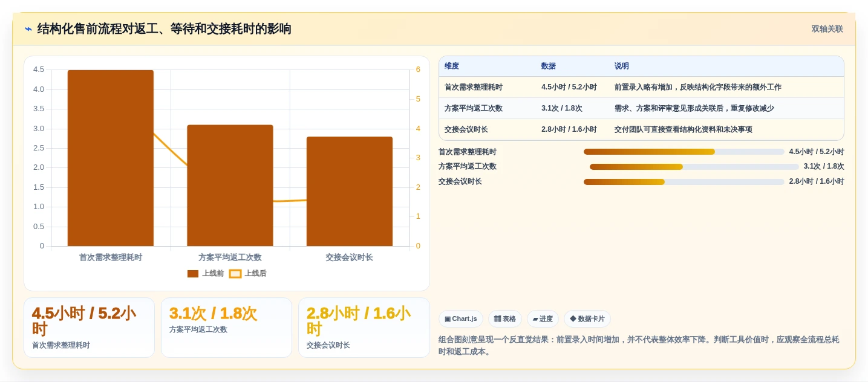Viewport: 868px width, 382px height.
Task: Click progress value 4.5小时 / 5.2小时
Action: tap(817, 152)
